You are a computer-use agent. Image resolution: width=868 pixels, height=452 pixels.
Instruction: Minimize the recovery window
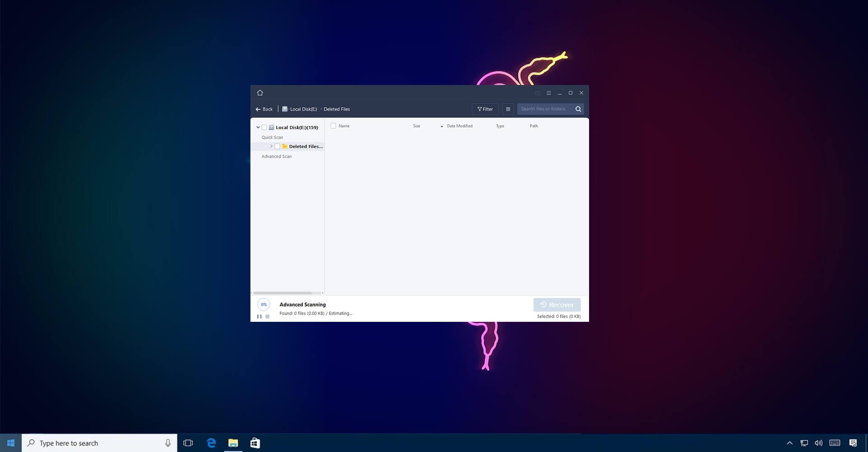[x=560, y=93]
